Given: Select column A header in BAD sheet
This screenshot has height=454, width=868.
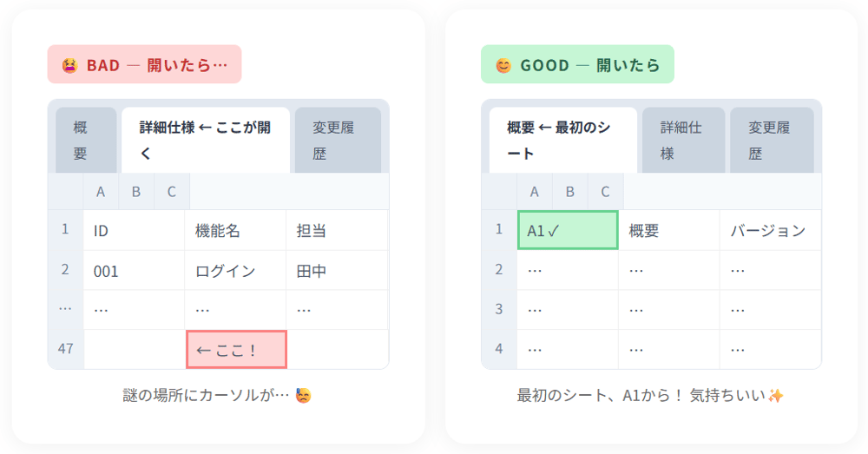Looking at the screenshot, I should 101,192.
